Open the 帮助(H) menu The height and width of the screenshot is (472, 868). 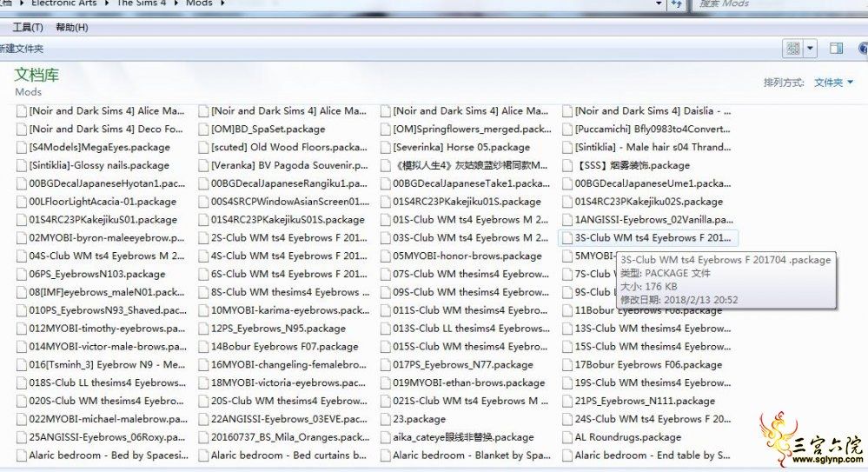coord(72,27)
